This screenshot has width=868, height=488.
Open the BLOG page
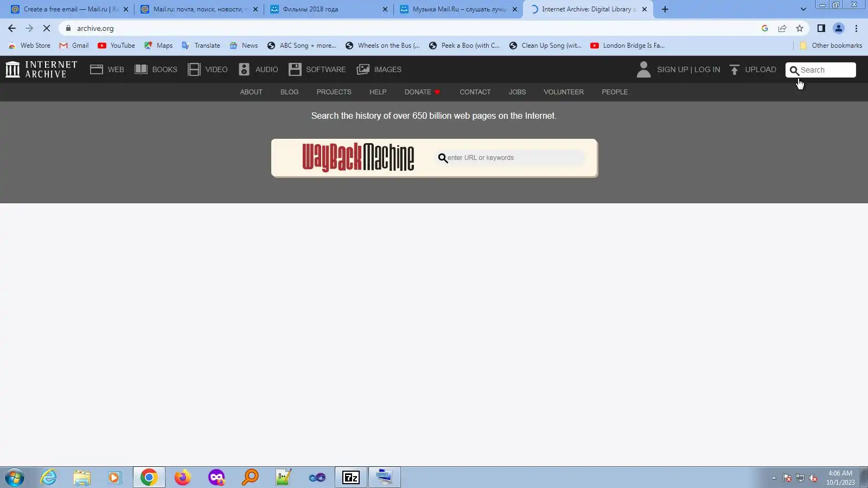click(x=290, y=92)
